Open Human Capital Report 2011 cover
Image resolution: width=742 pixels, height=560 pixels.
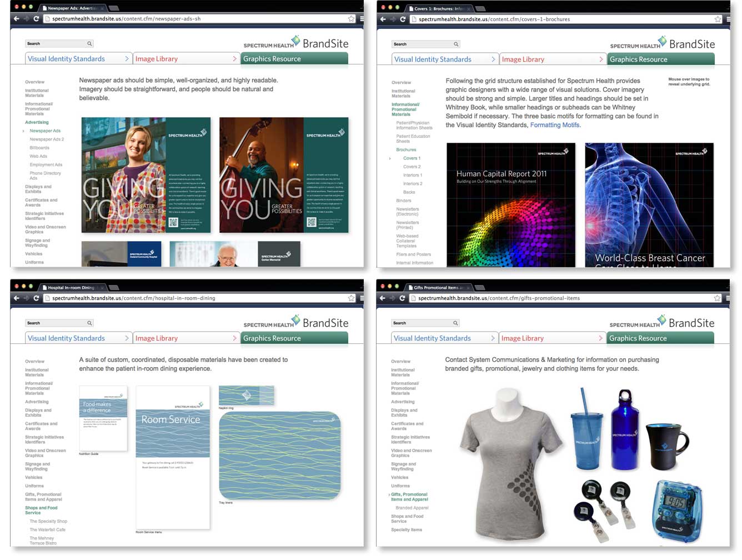(x=511, y=205)
